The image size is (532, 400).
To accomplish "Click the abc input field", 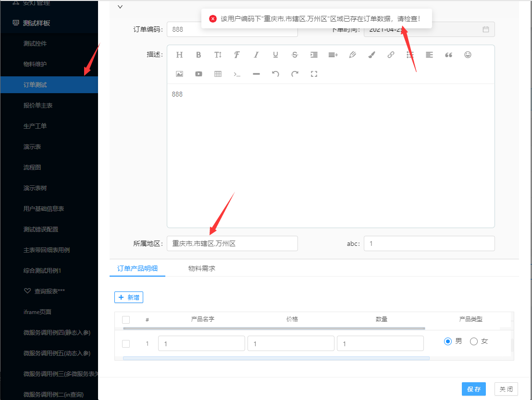I will (x=429, y=243).
